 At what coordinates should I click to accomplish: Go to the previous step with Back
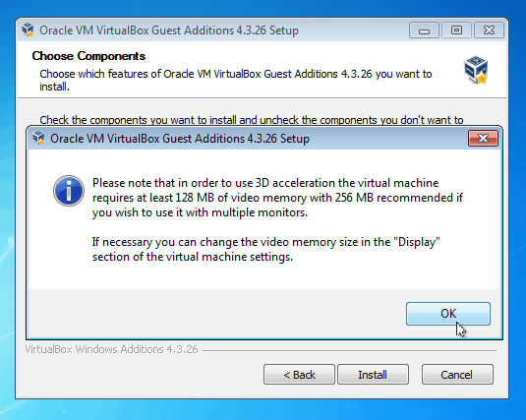point(299,375)
